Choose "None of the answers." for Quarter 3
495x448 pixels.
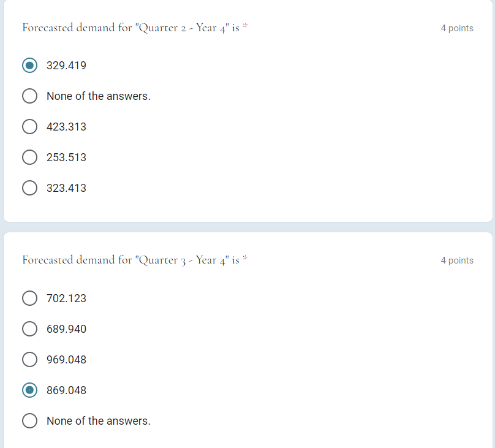coord(29,420)
